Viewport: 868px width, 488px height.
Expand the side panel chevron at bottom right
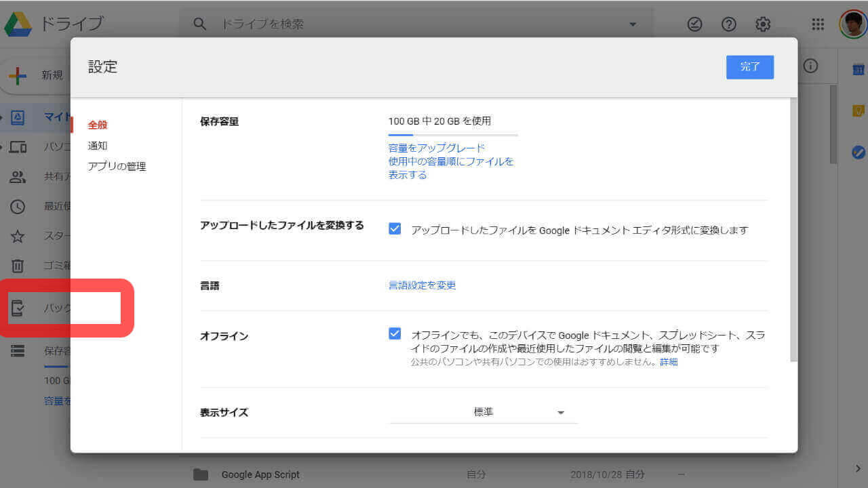[858, 468]
